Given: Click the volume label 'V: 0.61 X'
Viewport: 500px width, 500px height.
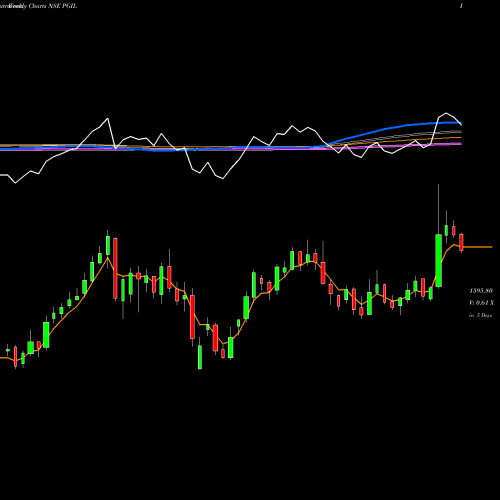Looking at the screenshot, I should coord(481,303).
